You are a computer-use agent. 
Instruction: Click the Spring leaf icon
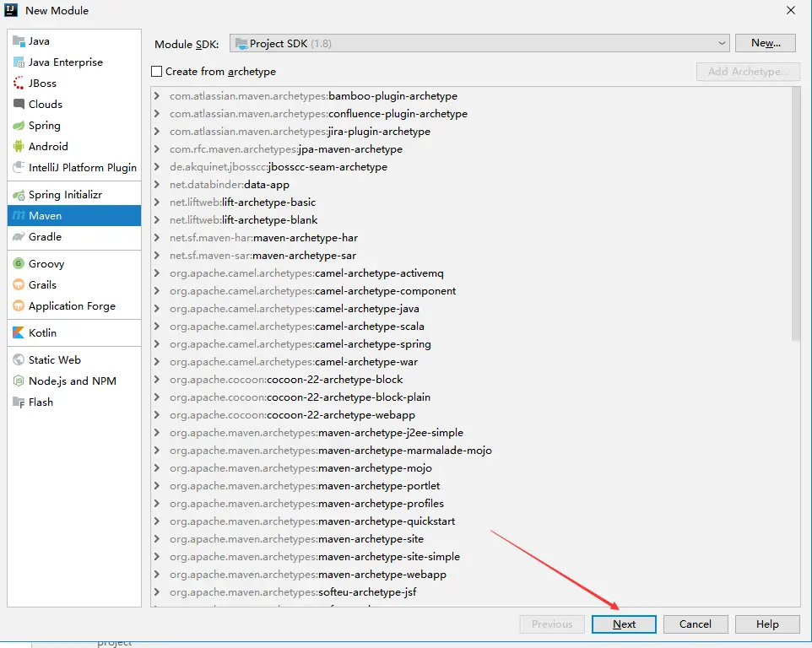coord(19,125)
